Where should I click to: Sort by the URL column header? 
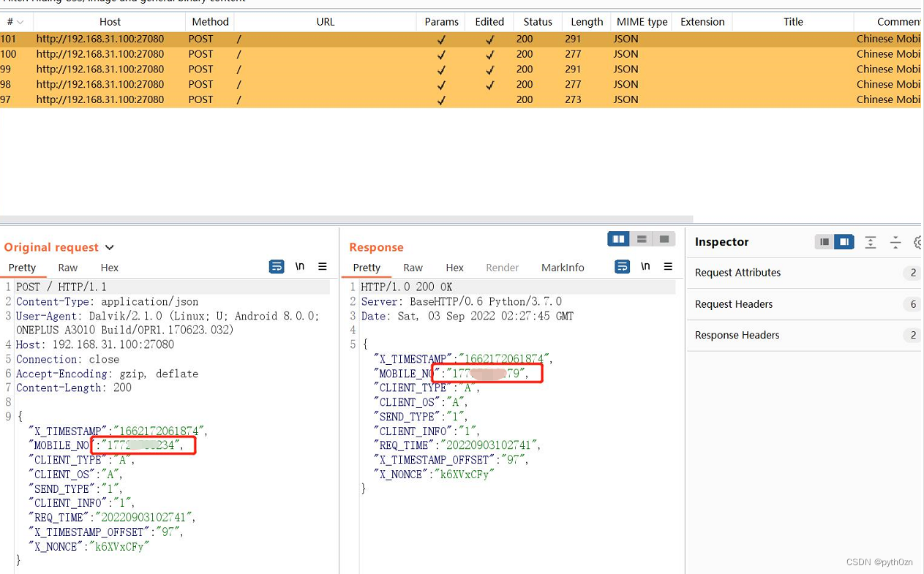coord(326,22)
